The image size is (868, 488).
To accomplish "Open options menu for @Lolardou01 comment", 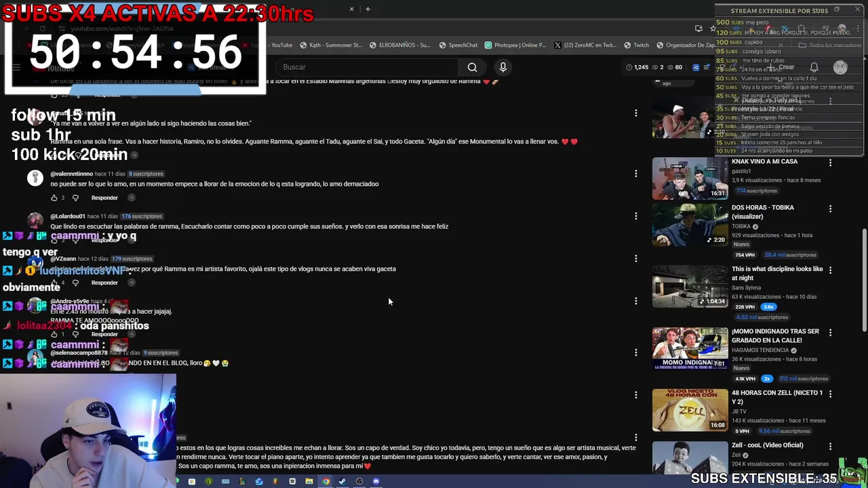I will coord(636,216).
